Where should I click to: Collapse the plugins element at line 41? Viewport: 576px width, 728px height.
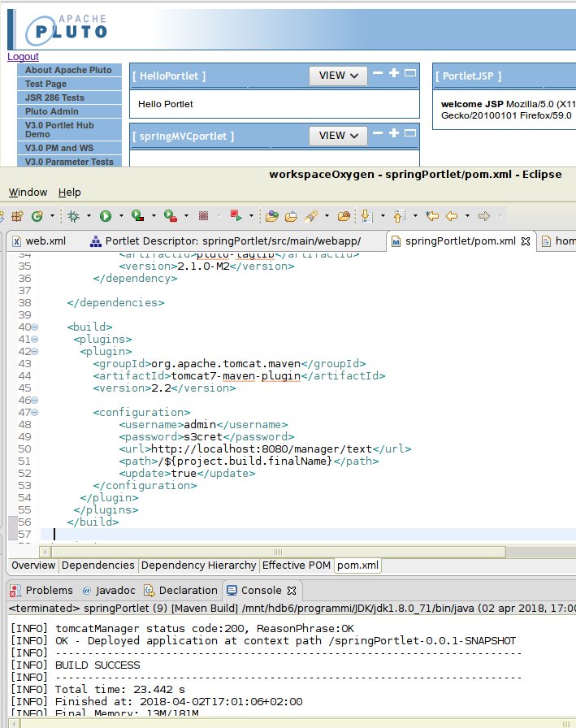coord(35,340)
